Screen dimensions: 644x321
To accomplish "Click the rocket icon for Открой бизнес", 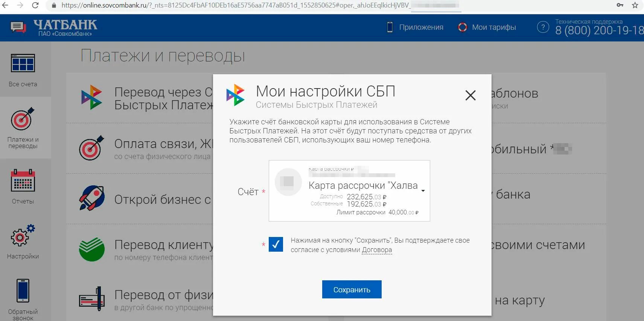I will click(x=92, y=198).
